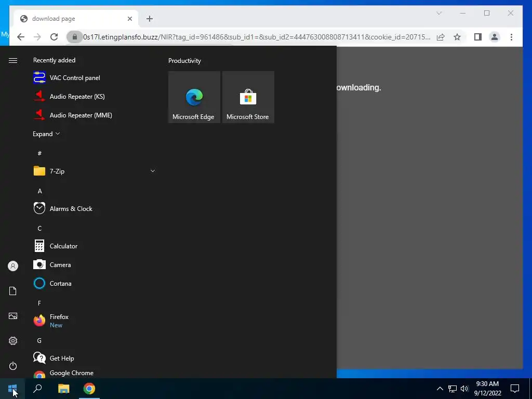Viewport: 532px width, 399px height.
Task: Share this page icon in Chrome
Action: (441, 37)
